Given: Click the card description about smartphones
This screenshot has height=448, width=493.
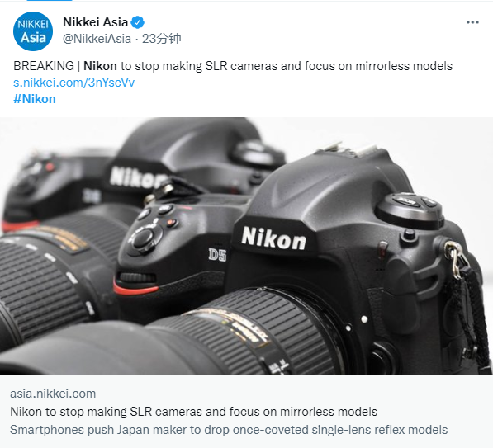Looking at the screenshot, I should tap(229, 430).
